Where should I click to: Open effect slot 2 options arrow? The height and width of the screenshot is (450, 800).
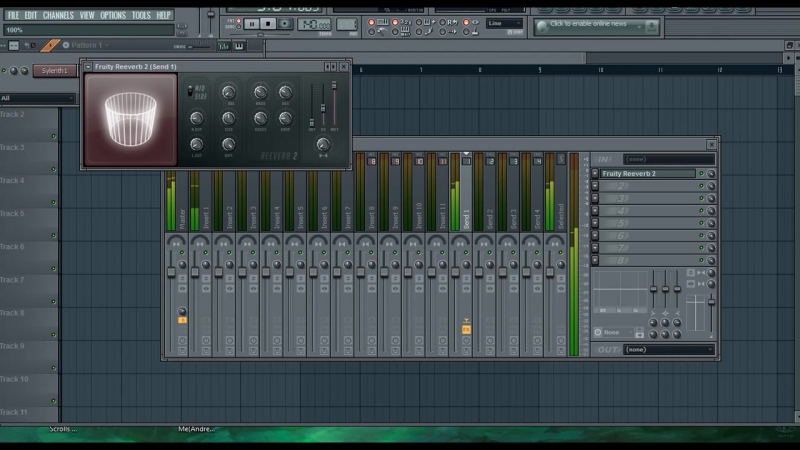click(595, 186)
